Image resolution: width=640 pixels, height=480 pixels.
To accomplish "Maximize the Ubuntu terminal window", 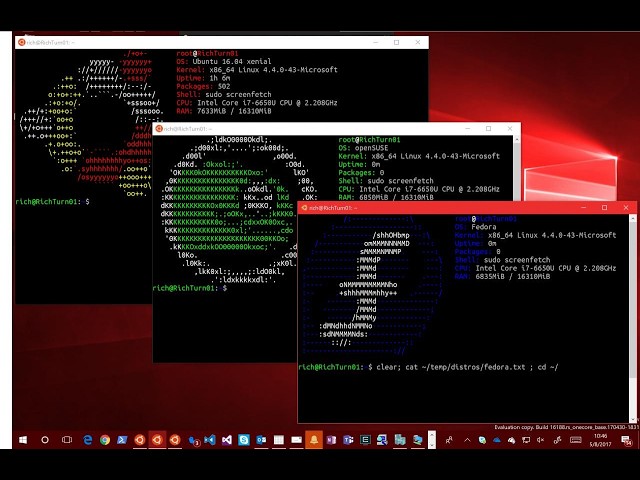I will coord(396,42).
